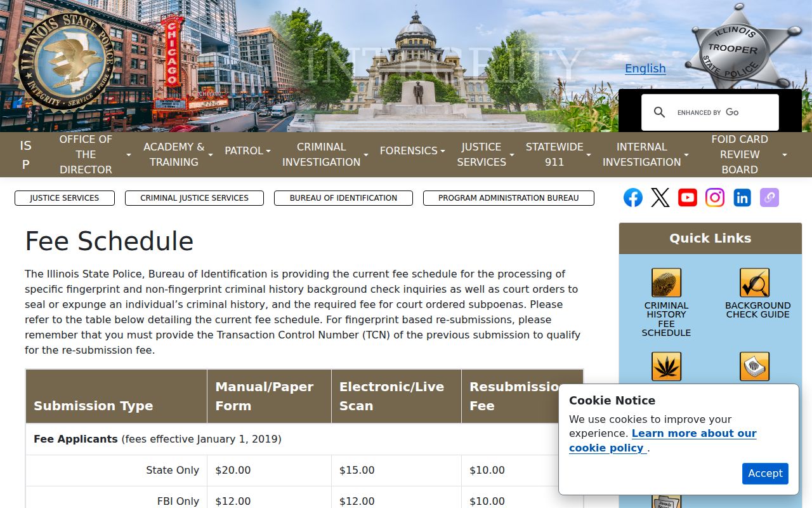
Task: Open Criminal History Fee Schedule fingerprint icon
Action: click(x=666, y=283)
